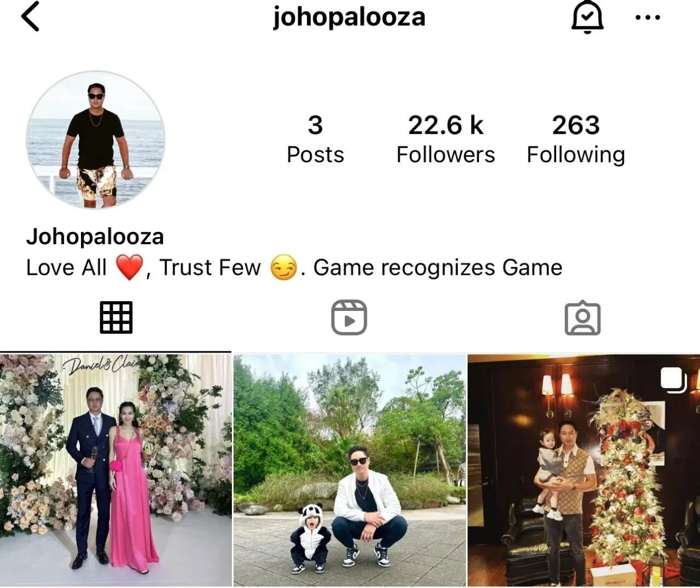
Task: Tap the multiple-photos carousel icon on third post
Action: click(x=673, y=380)
